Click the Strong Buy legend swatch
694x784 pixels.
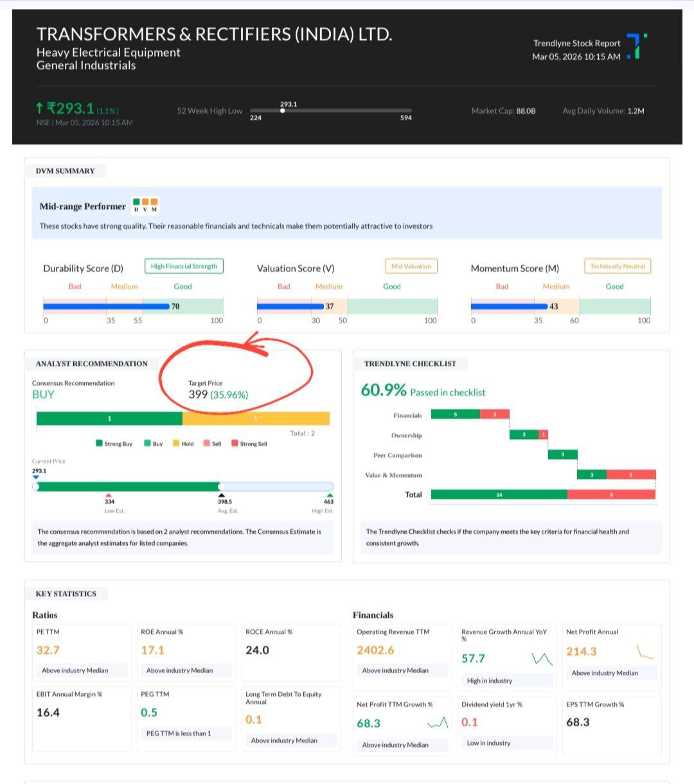tap(99, 443)
